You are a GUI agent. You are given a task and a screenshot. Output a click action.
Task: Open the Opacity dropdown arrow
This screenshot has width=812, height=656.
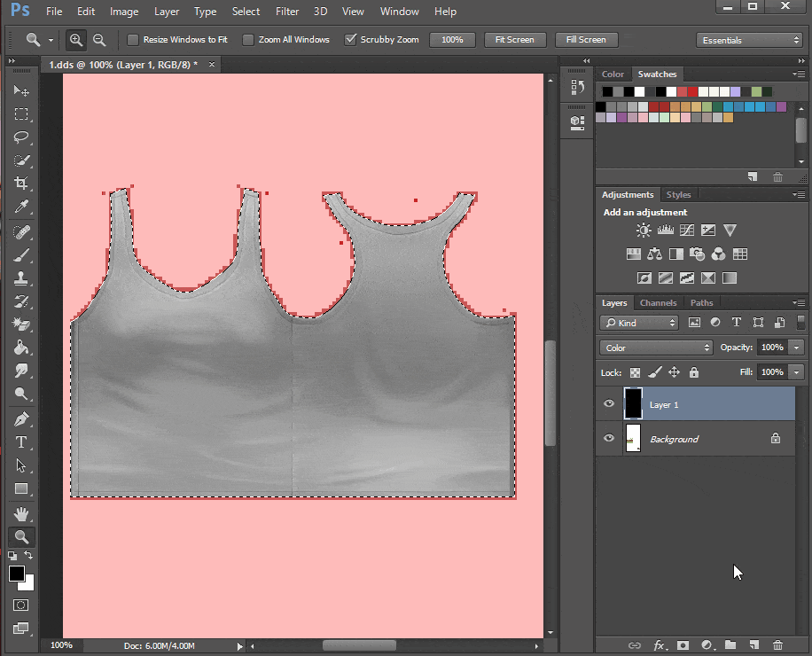tap(795, 347)
